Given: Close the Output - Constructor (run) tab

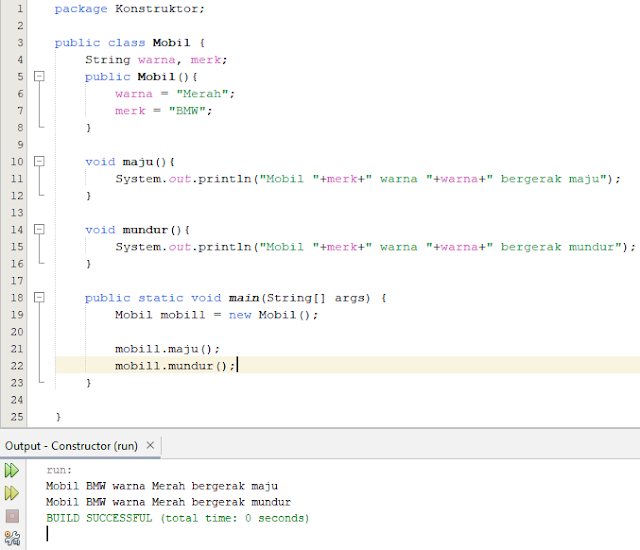Looking at the screenshot, I should click(150, 445).
